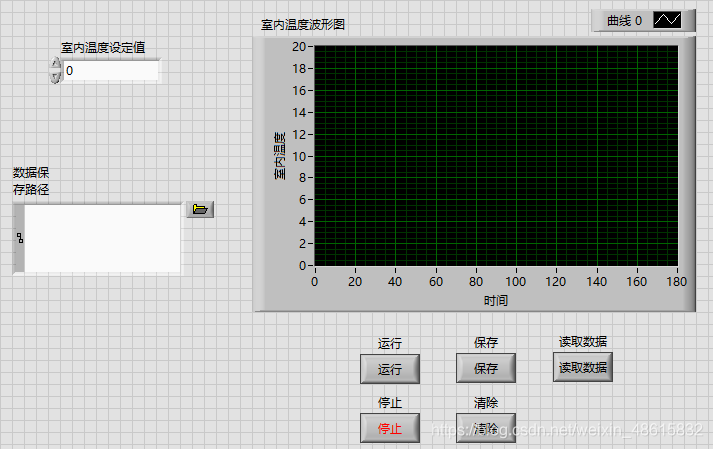713x449 pixels.
Task: Decrement the indoor temperature setpoint with the down arrow
Action: [55, 77]
